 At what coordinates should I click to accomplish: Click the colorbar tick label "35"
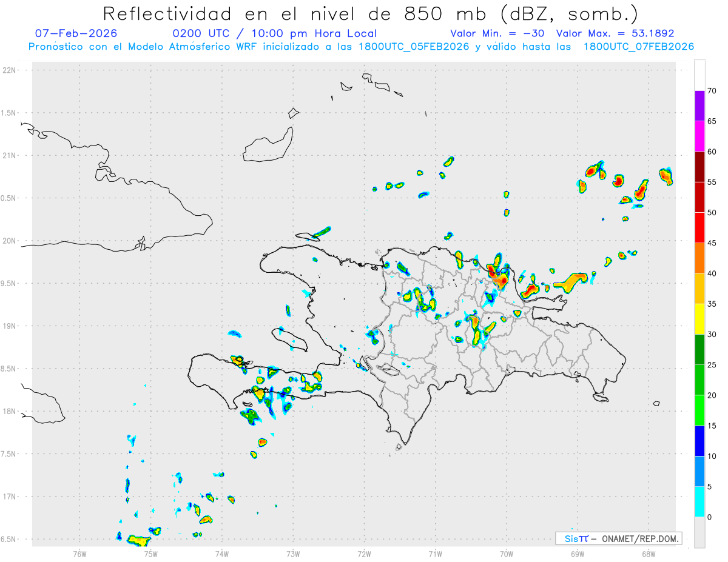pyautogui.click(x=712, y=304)
